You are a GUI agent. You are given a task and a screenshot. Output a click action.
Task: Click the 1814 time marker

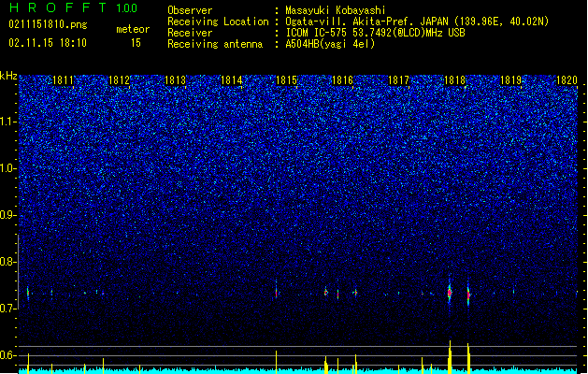231,80
